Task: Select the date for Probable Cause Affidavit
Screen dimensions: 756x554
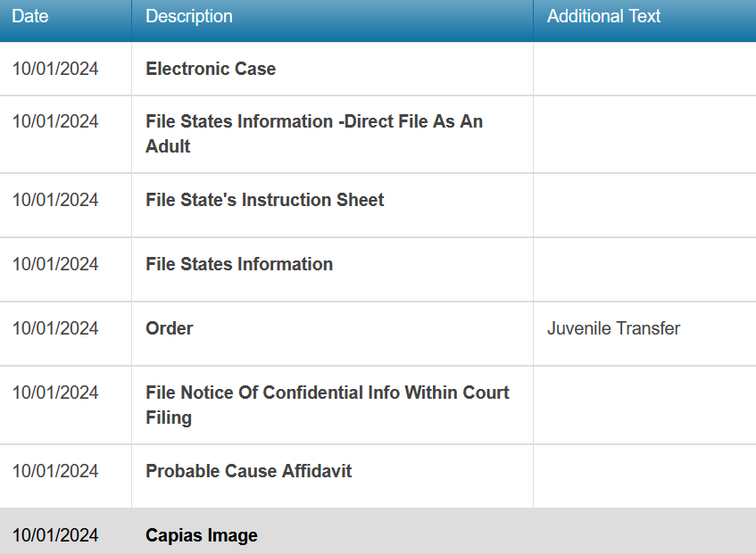Action: pyautogui.click(x=55, y=471)
